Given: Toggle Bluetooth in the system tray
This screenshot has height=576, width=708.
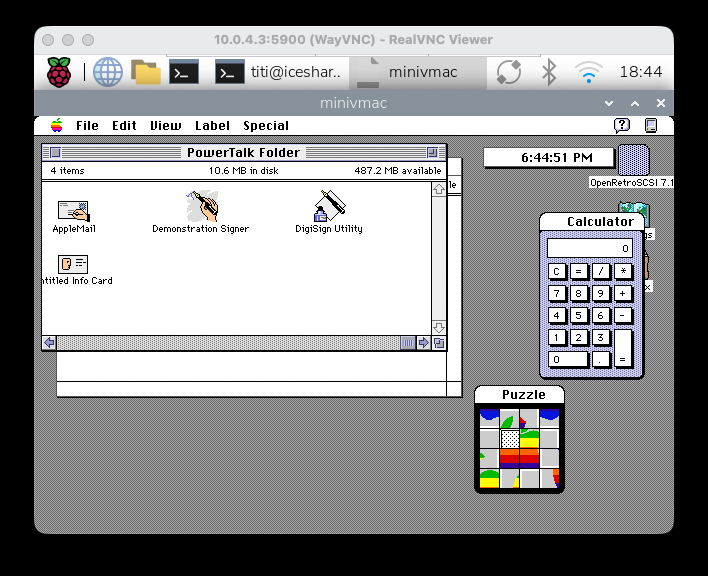Looking at the screenshot, I should (548, 72).
